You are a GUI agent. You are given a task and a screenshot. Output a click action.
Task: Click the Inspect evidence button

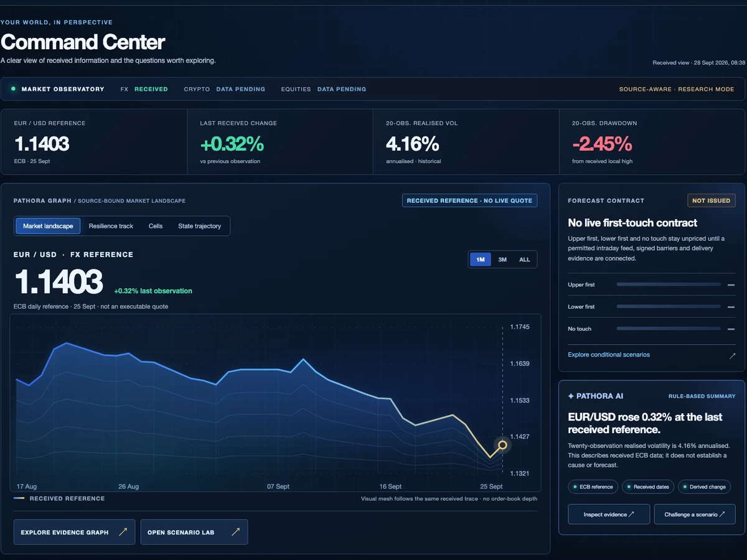click(609, 515)
